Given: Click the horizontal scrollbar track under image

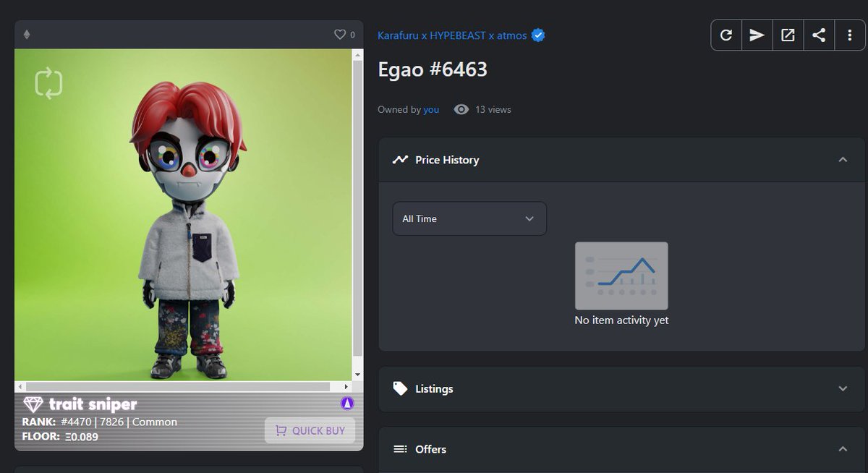Looking at the screenshot, I should 184,386.
